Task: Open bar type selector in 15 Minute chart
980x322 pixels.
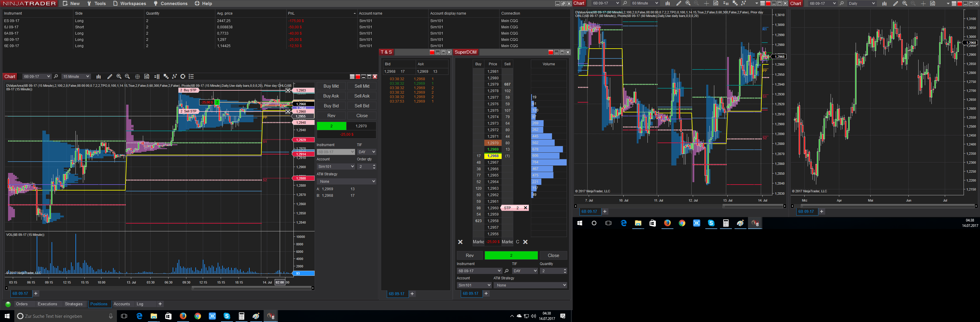Action: coord(98,76)
